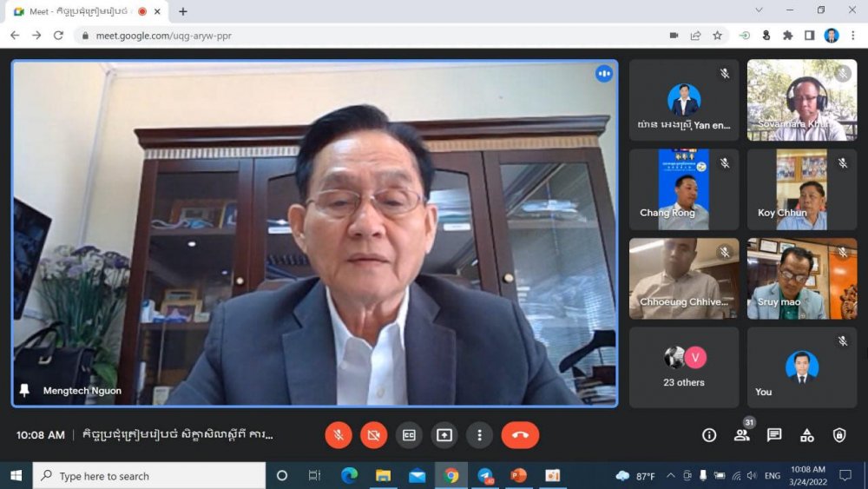The image size is (868, 489).
Task: Toggle closed captions
Action: coord(409,435)
